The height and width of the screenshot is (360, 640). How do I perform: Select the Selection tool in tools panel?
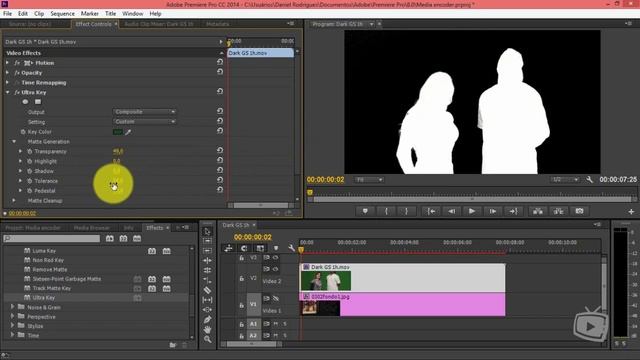[x=207, y=231]
